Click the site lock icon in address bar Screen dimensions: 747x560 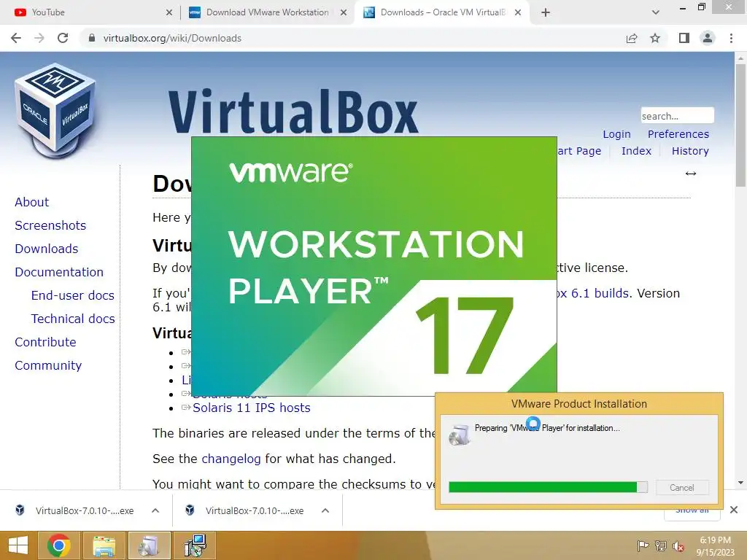coord(92,38)
